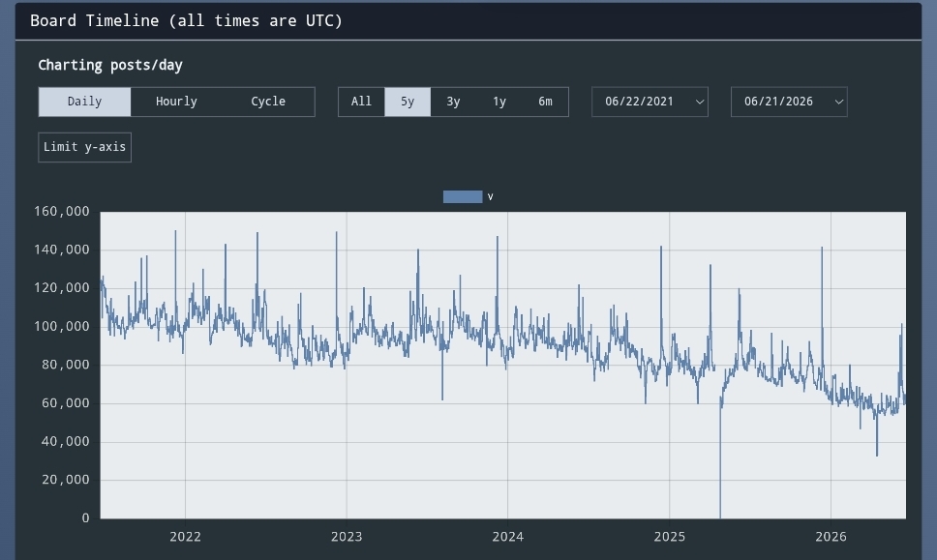This screenshot has height=560, width=937.
Task: Select the 6m time range
Action: tap(545, 102)
